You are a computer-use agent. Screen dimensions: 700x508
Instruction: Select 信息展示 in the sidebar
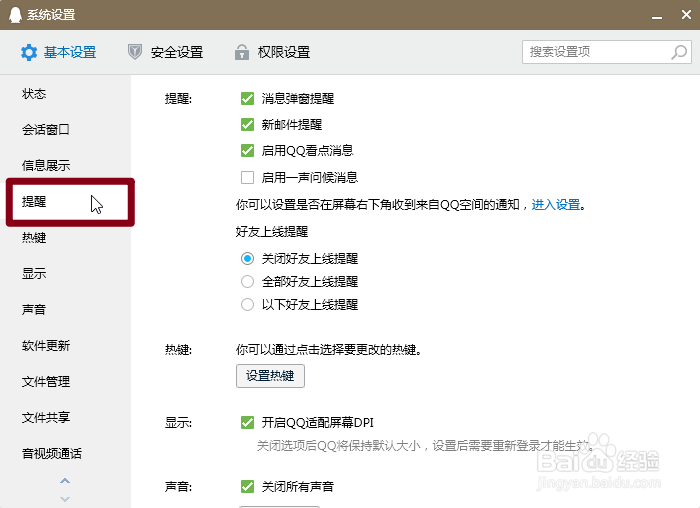pyautogui.click(x=46, y=166)
